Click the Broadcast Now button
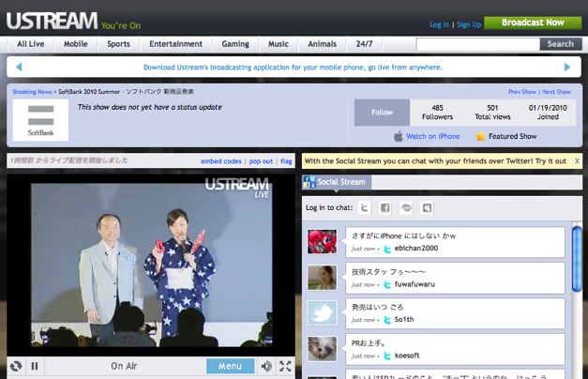This screenshot has height=379, width=588. tap(533, 23)
